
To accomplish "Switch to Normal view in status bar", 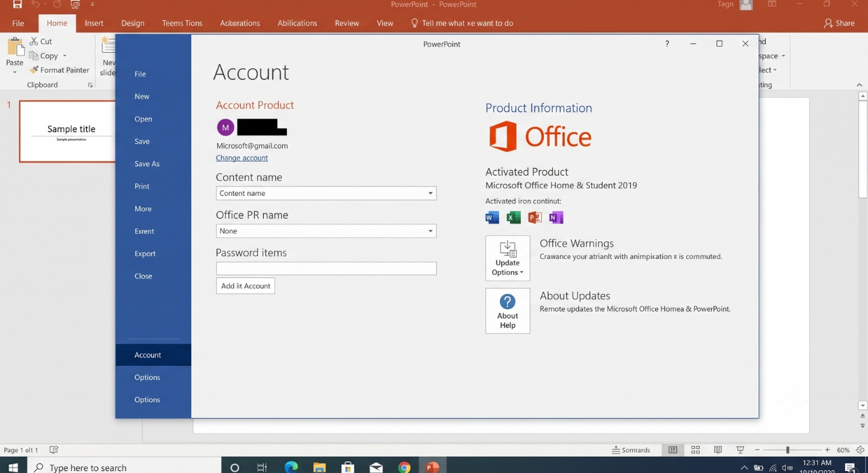I will click(x=673, y=450).
